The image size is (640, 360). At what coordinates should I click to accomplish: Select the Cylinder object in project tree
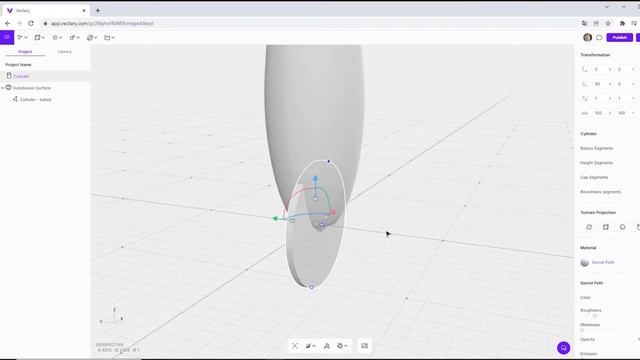tap(45, 76)
